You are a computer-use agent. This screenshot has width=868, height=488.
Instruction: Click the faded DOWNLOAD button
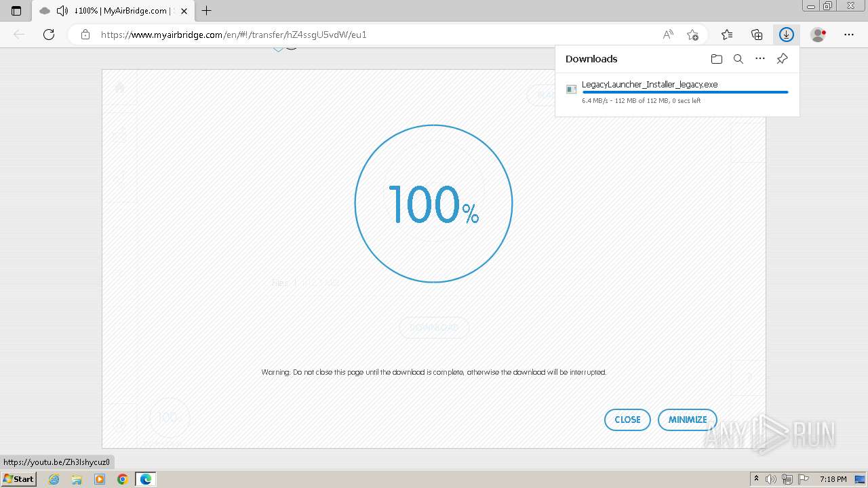pos(434,327)
